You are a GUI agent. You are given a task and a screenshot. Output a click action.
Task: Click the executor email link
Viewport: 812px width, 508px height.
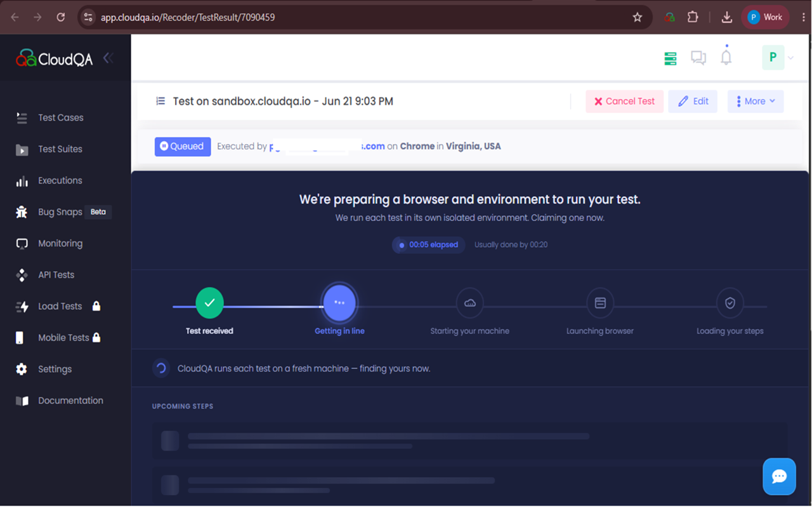coord(327,146)
